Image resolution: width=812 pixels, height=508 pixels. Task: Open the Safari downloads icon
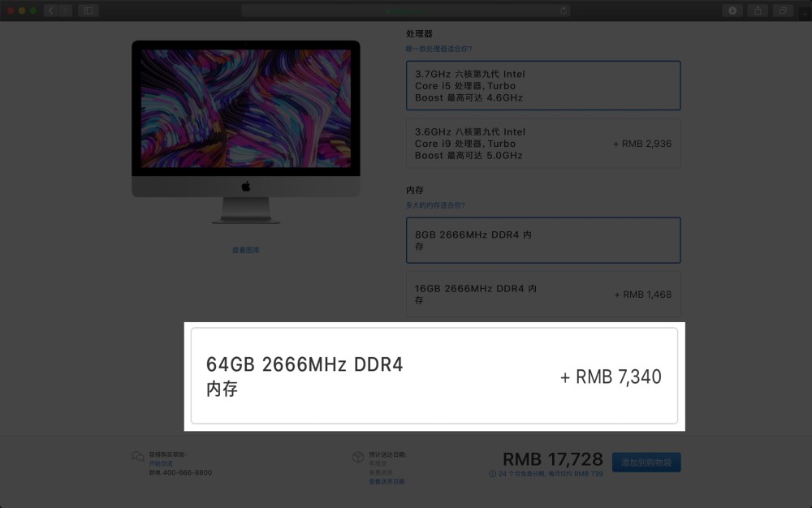732,11
